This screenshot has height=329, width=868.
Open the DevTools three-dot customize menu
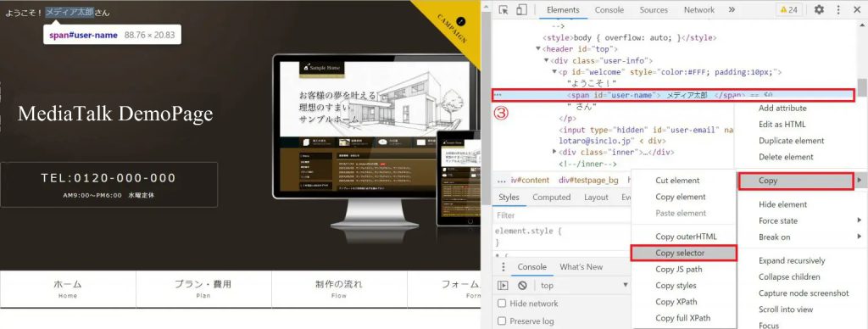pos(838,10)
